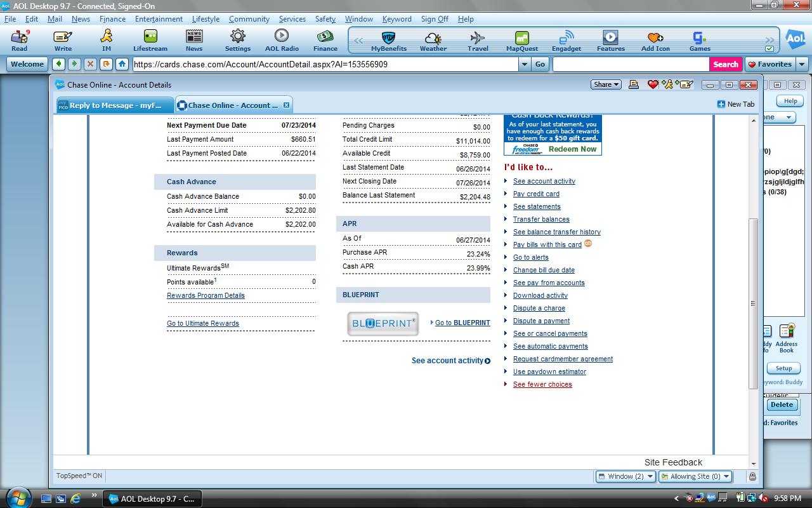The width and height of the screenshot is (812, 508).
Task: Open the Pay credit card link
Action: tap(536, 194)
